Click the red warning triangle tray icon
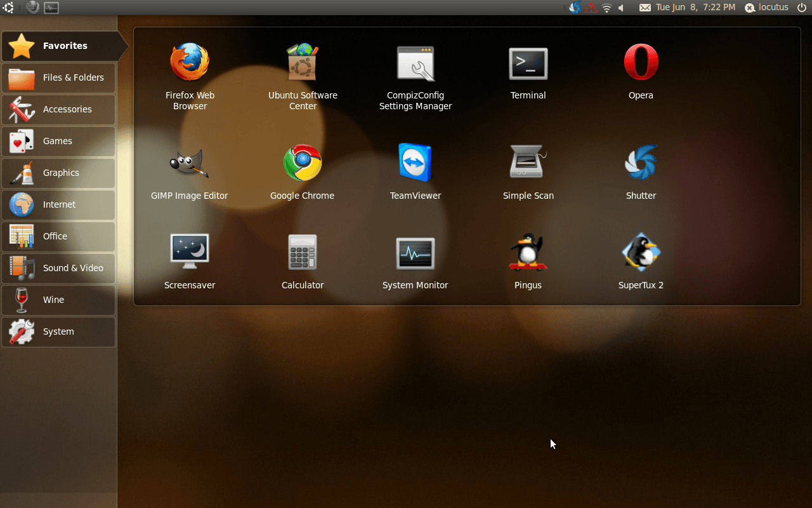812x508 pixels. click(x=591, y=8)
